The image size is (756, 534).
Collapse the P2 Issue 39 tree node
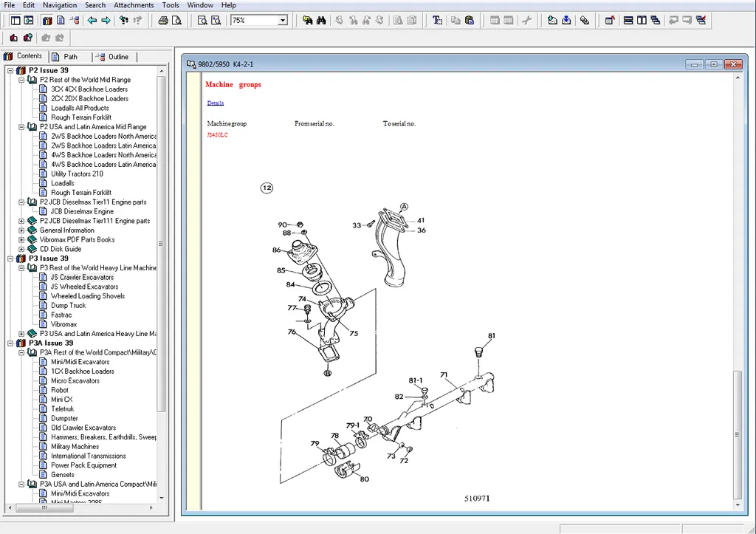point(10,70)
